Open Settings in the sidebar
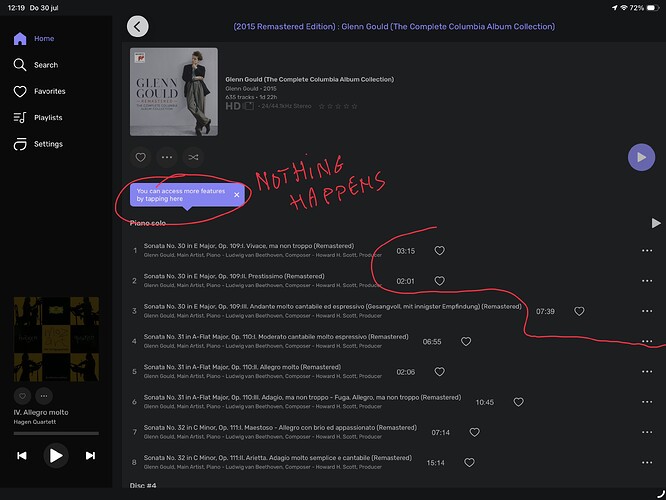 point(38,144)
